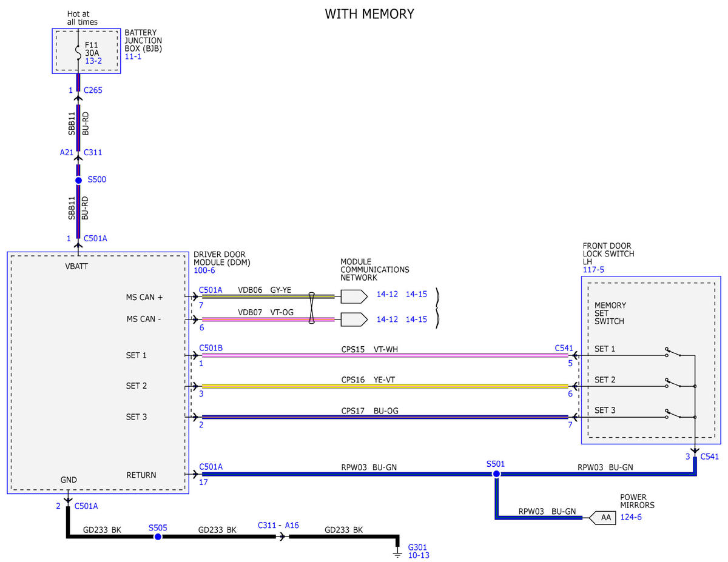The height and width of the screenshot is (562, 728).
Task: Select the SET 2 switch contact symbol
Action: pyautogui.click(x=672, y=383)
